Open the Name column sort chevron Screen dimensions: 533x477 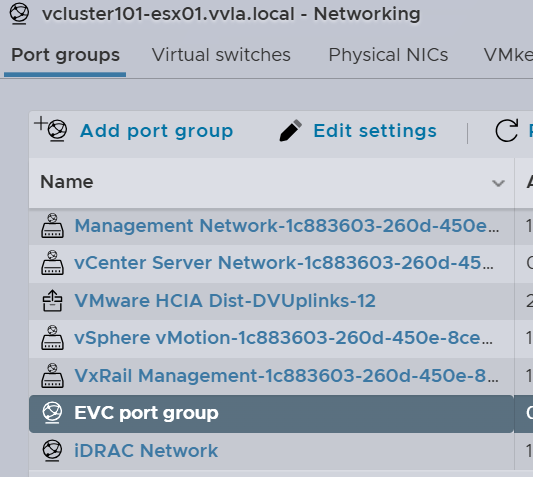498,183
